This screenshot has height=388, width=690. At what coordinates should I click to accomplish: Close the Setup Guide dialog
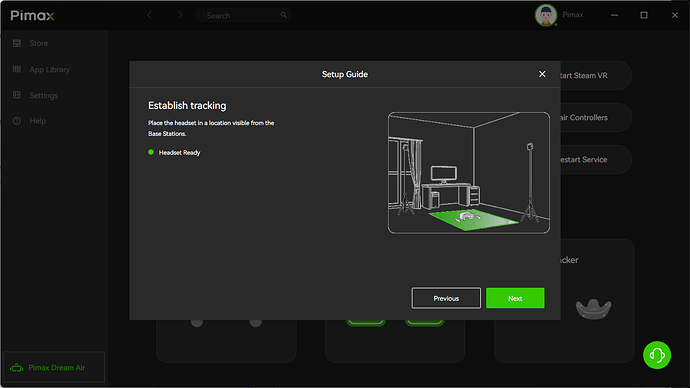click(542, 74)
